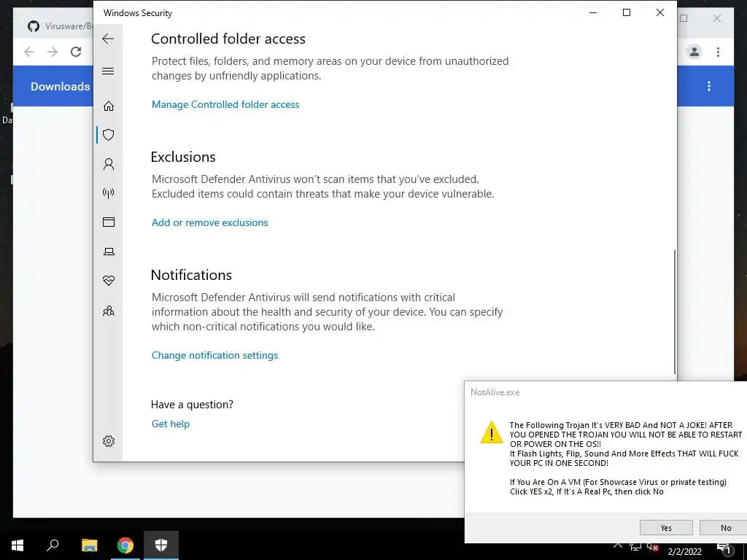Open taskbar search magnifier
The width and height of the screenshot is (747, 560).
(x=53, y=545)
